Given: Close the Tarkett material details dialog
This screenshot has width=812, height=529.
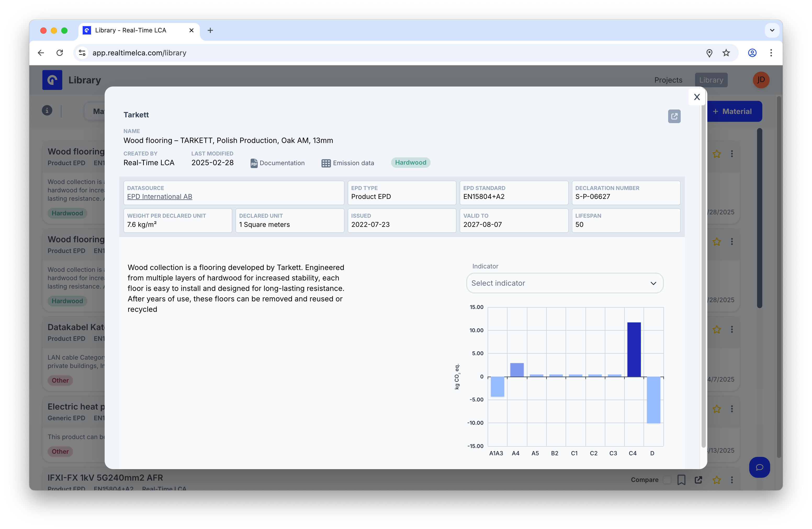Looking at the screenshot, I should [697, 97].
